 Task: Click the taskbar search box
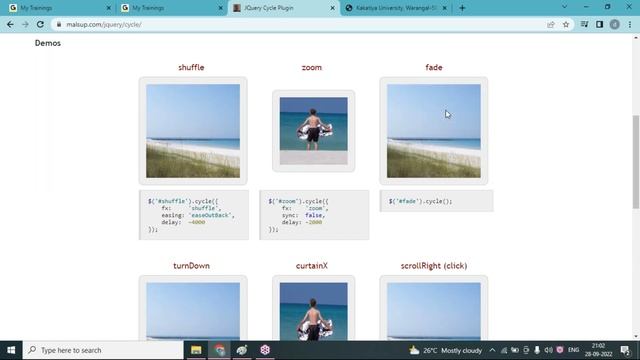(x=103, y=350)
